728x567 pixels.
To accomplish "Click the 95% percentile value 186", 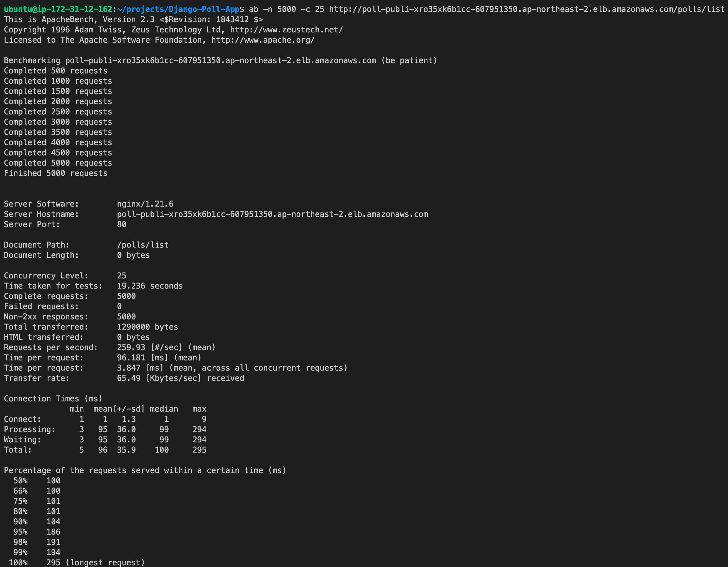I will click(x=53, y=532).
